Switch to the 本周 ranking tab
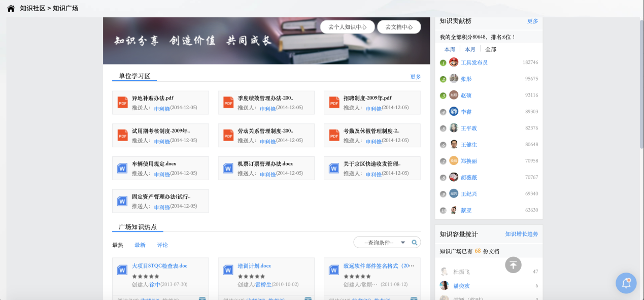Viewport: 644px width, 300px height. coord(450,50)
